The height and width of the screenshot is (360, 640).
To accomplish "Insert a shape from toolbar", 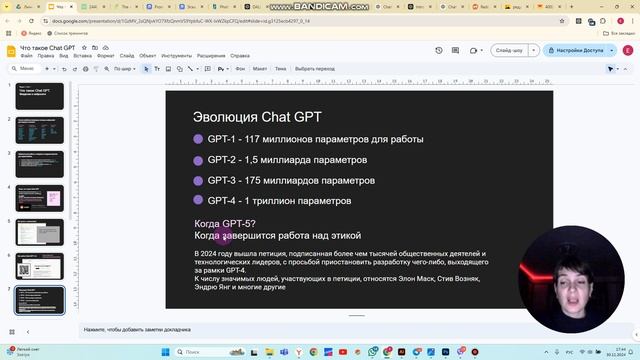I will pyautogui.click(x=180, y=69).
